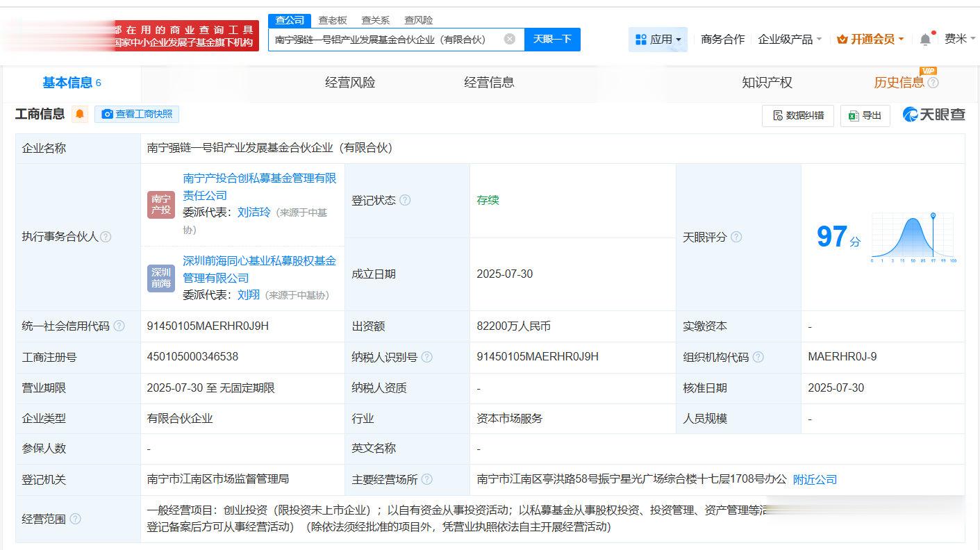980x550 pixels.
Task: Click the score distribution chart
Action: point(913,237)
